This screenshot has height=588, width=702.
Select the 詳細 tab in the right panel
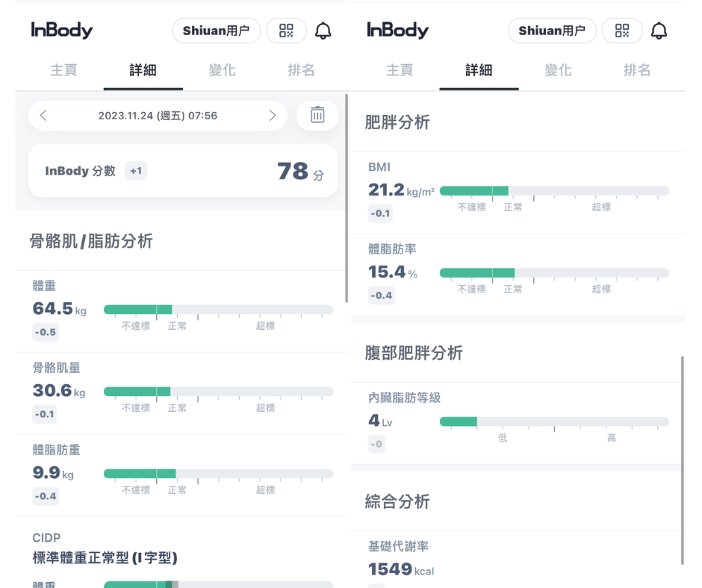479,70
